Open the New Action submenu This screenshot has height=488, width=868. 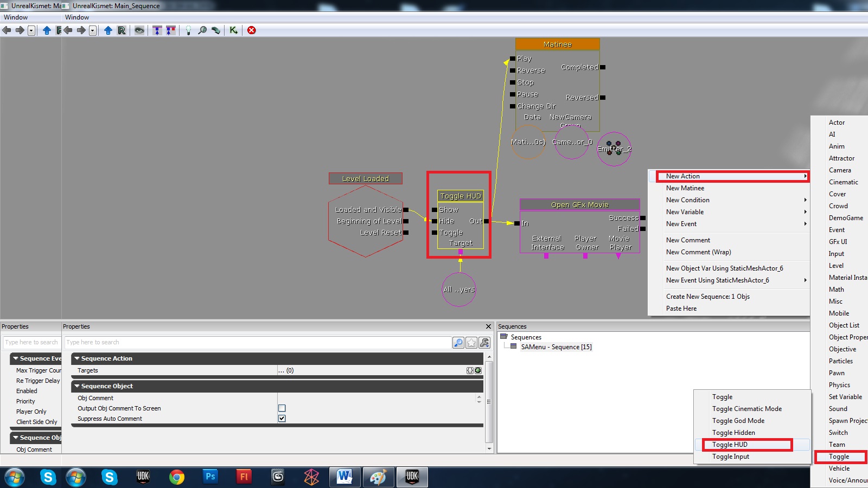[729, 176]
